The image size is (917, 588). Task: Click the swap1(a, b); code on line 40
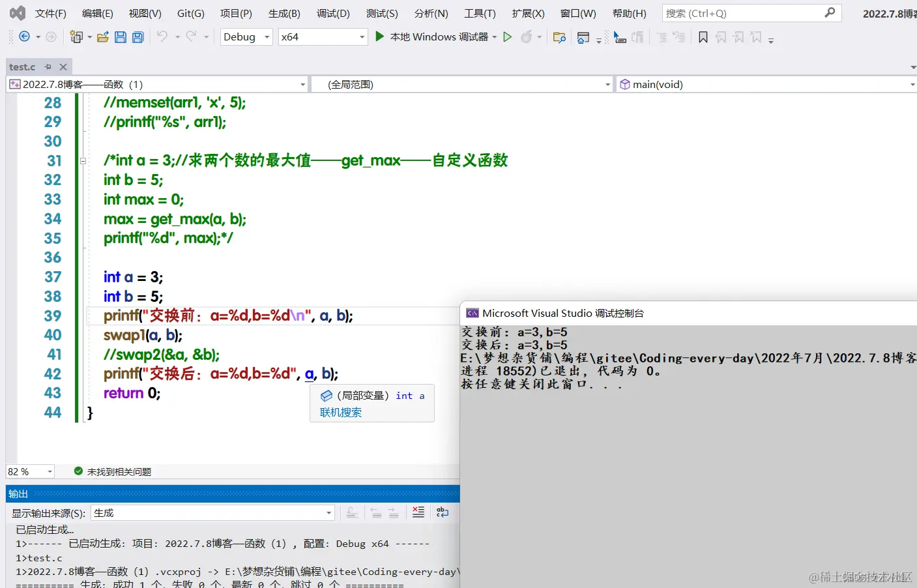[143, 335]
